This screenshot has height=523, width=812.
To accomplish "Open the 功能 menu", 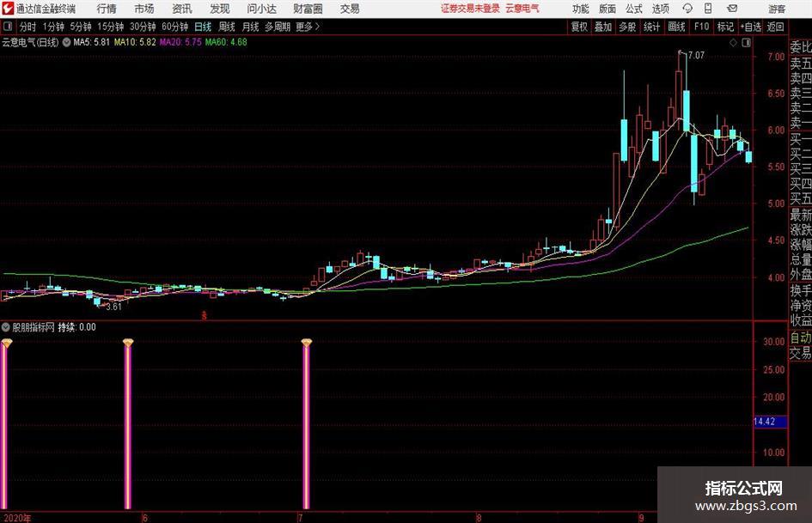I will [581, 9].
